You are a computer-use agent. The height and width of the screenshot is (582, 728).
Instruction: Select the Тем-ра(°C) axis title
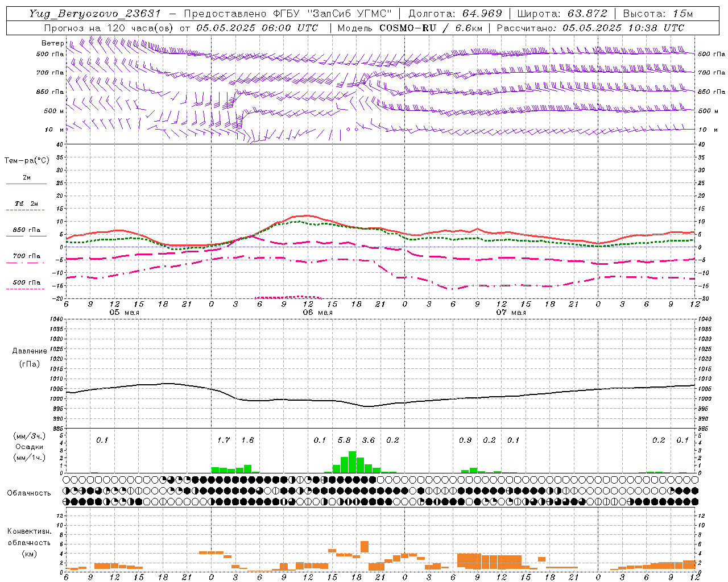tap(27, 161)
